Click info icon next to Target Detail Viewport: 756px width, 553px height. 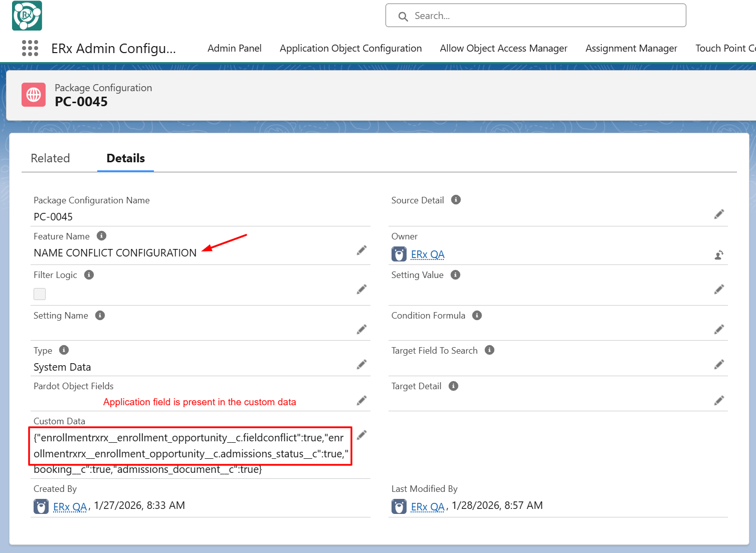pos(453,386)
